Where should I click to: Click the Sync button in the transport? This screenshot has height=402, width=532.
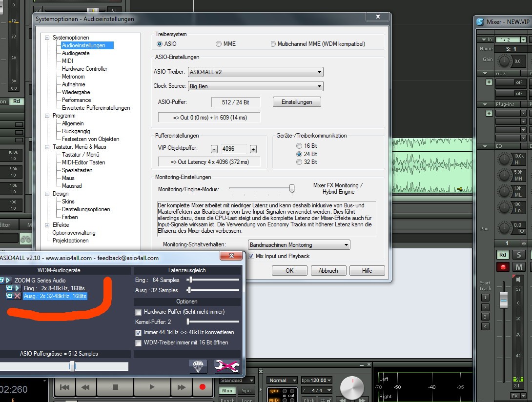tap(246, 390)
